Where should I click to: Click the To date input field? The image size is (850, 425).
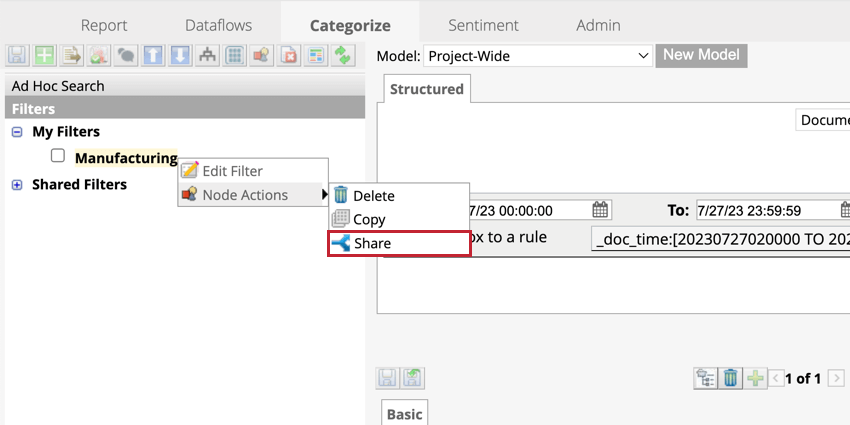point(766,210)
